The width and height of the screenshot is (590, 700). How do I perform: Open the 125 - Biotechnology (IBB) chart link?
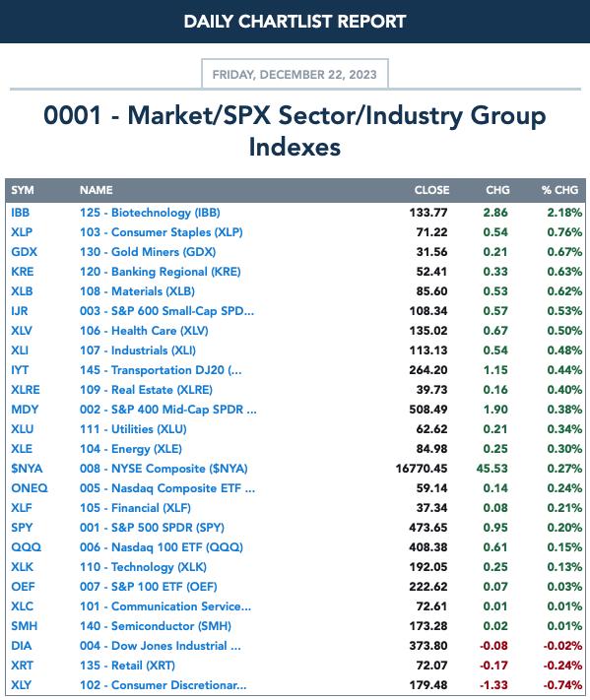pyautogui.click(x=150, y=213)
